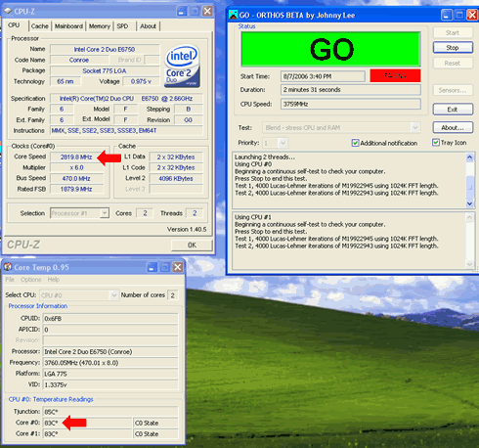Open the Memory tab in CPU-Z

pyautogui.click(x=100, y=26)
